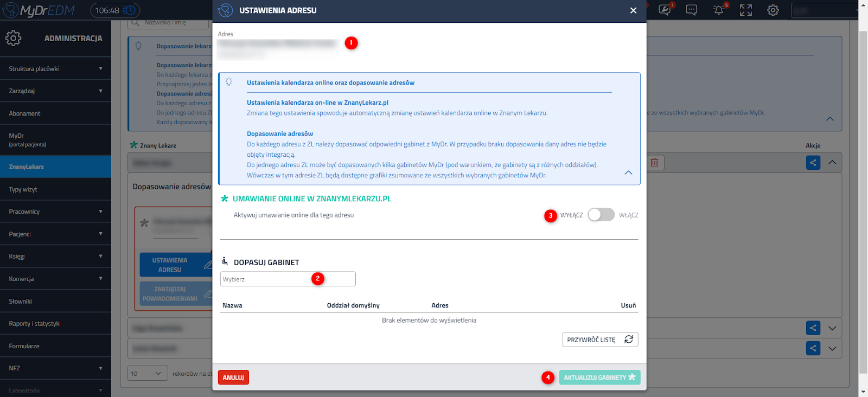Click the scrollbar up arrow
This screenshot has width=868, height=397.
[x=863, y=5]
